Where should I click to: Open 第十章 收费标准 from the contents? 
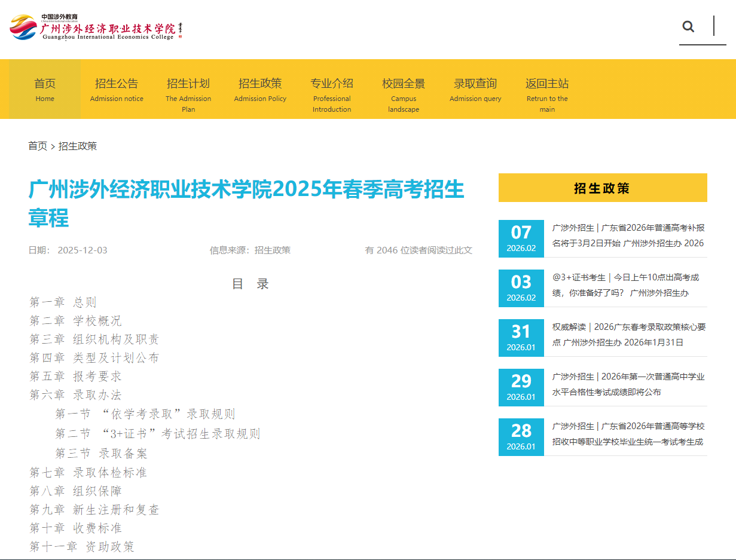tap(74, 528)
